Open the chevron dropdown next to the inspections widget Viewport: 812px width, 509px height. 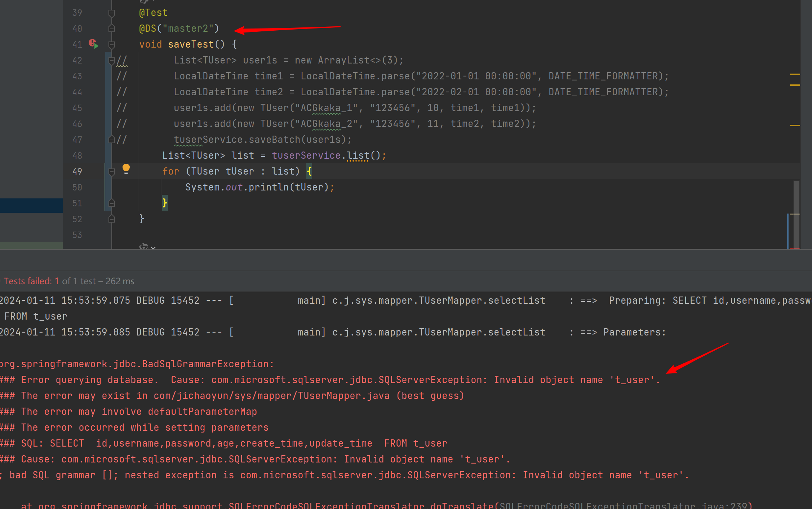click(154, 248)
